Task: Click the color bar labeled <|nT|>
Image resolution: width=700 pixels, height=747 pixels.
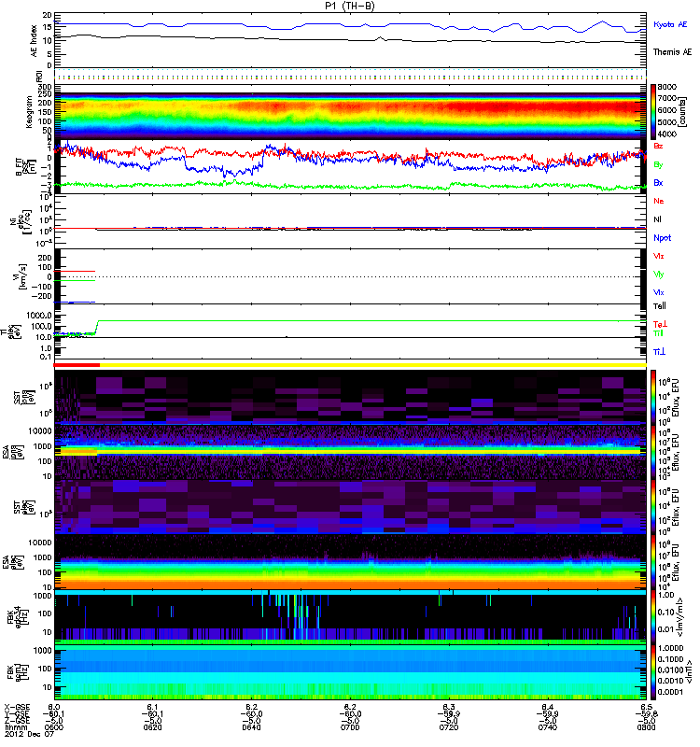Action: click(x=652, y=671)
